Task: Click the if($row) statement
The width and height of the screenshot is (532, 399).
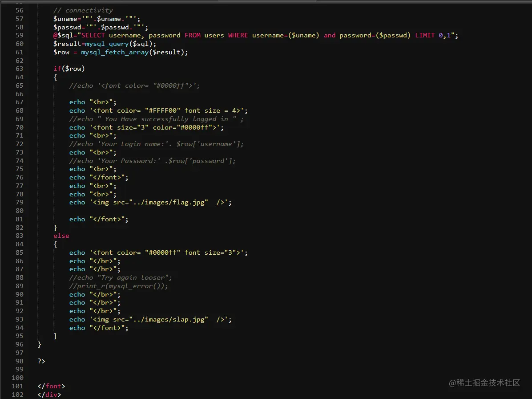Action: pos(69,69)
